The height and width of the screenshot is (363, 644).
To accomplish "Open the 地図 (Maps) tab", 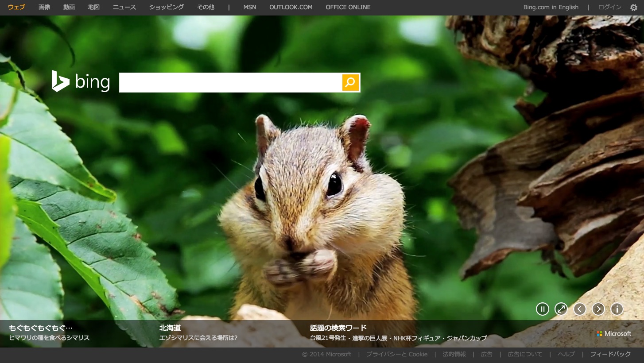I will click(94, 7).
